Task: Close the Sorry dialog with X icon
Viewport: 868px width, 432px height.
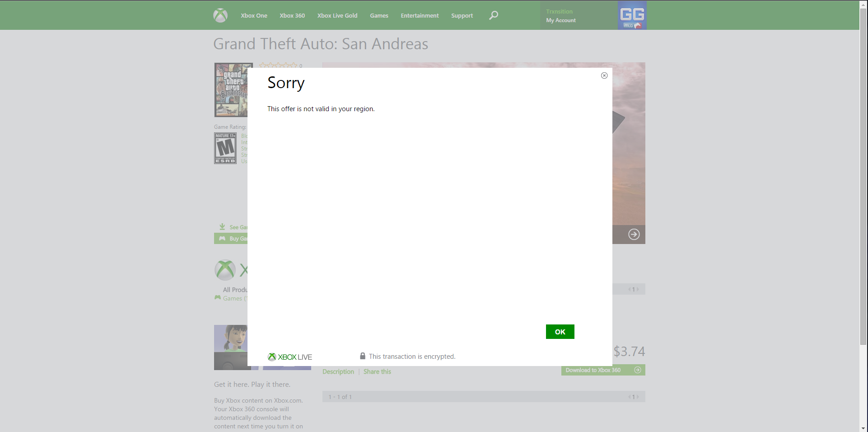Action: click(604, 75)
